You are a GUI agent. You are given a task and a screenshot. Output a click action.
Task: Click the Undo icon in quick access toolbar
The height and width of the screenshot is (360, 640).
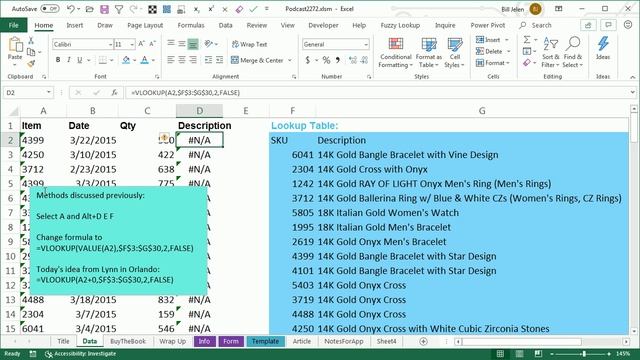point(71,9)
